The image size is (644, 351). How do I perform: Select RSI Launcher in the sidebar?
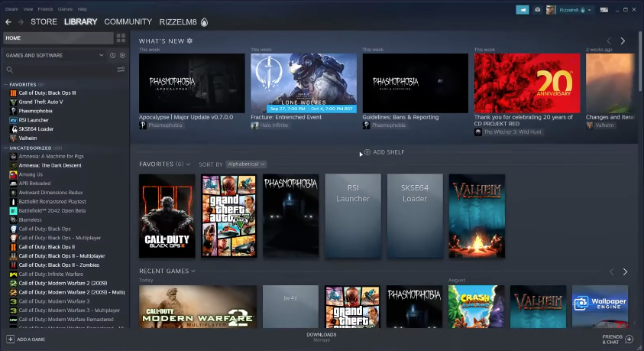click(34, 120)
